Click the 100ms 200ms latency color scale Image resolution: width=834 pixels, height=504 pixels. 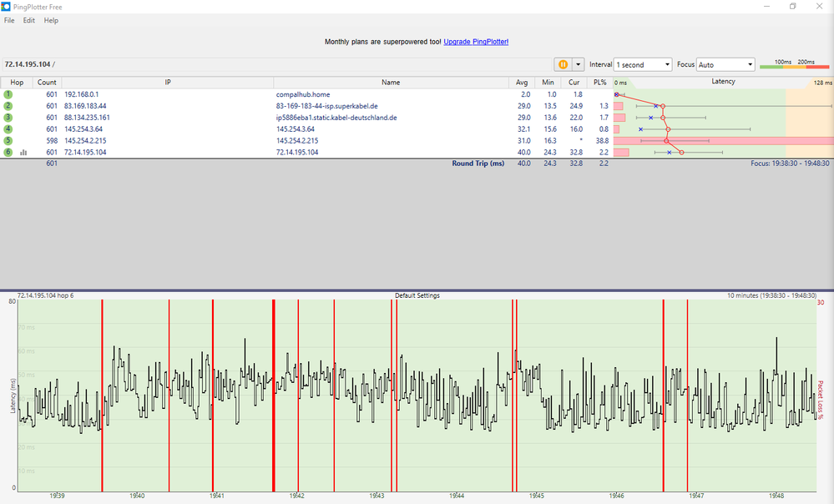point(795,64)
